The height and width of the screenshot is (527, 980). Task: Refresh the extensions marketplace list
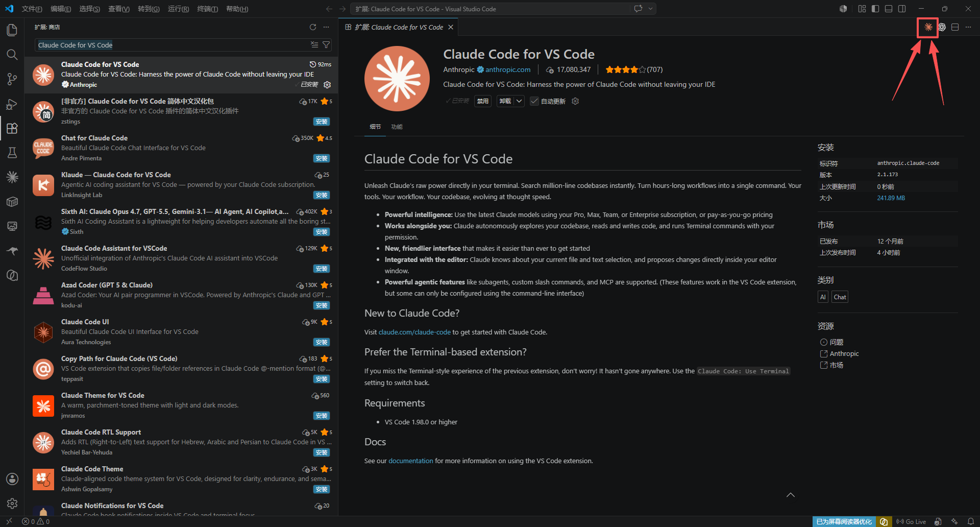click(x=313, y=27)
